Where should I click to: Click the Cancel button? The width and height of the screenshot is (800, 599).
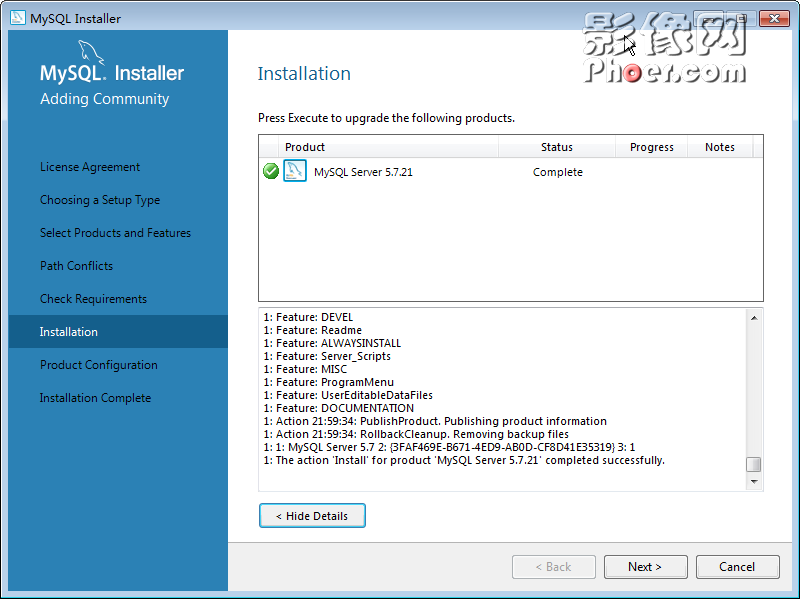(737, 567)
